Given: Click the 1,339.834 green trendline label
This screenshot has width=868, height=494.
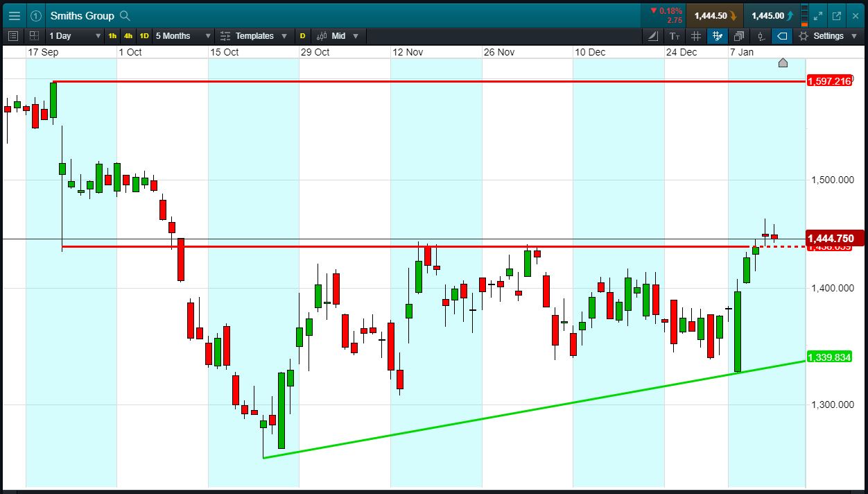Looking at the screenshot, I should click(829, 357).
